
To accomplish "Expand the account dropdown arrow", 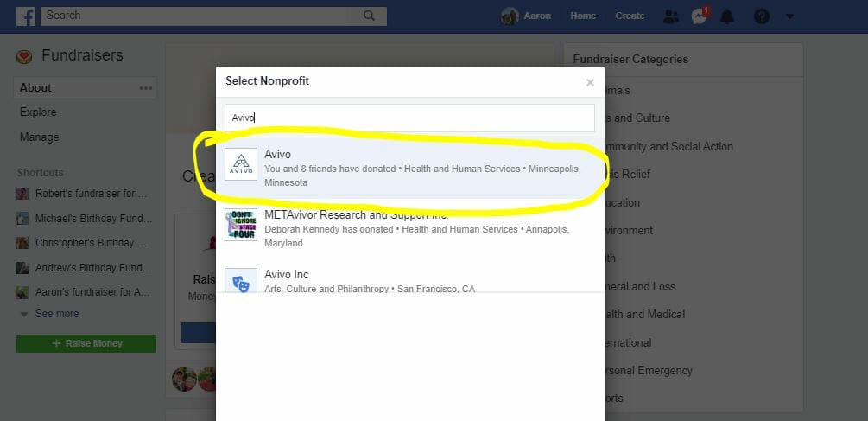I will click(x=789, y=16).
